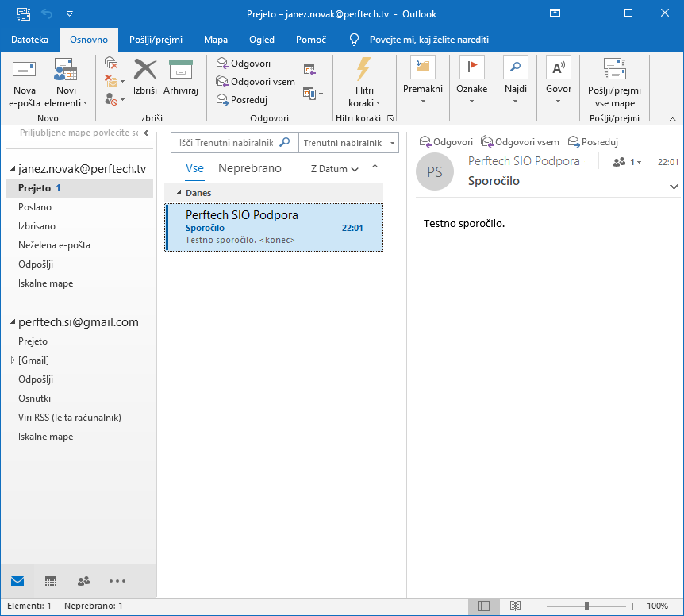Viewport: 684px width, 616px height.
Task: Forward message using ribbon Posreduj
Action: pyautogui.click(x=242, y=100)
